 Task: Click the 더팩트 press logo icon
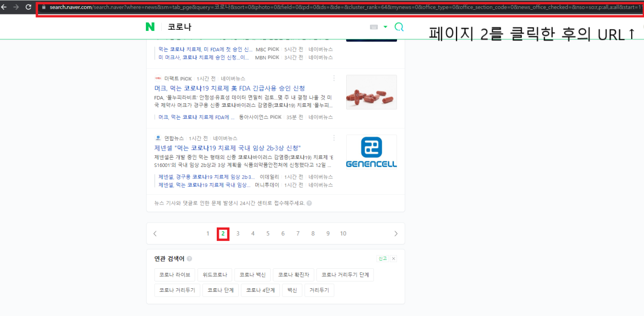point(158,79)
